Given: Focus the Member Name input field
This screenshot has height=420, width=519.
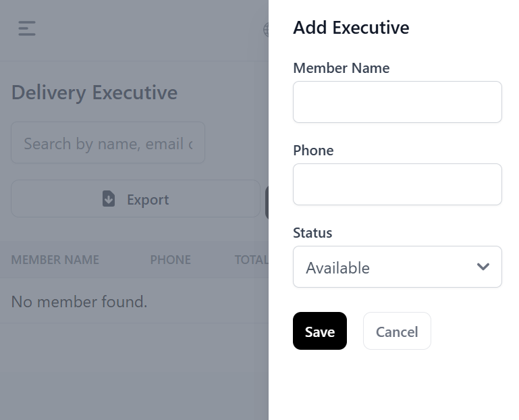Looking at the screenshot, I should [x=397, y=102].
